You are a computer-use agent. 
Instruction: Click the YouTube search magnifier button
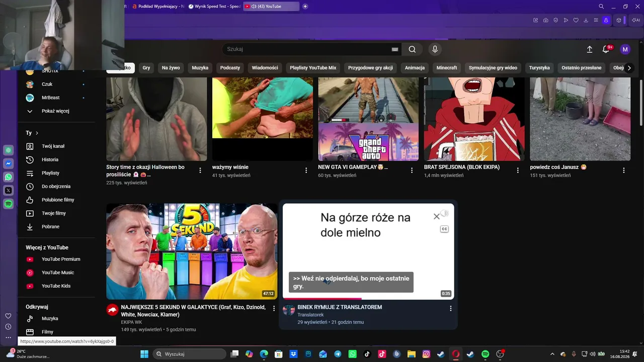pos(412,49)
